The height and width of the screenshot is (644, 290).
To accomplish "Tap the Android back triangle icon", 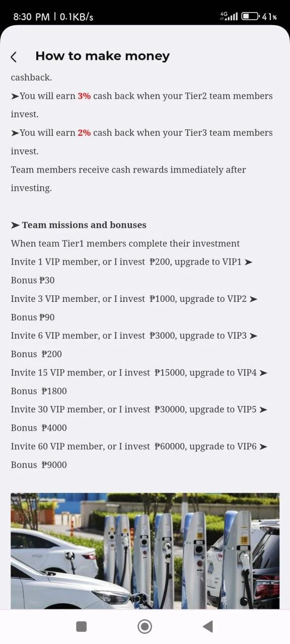I will tap(207, 626).
